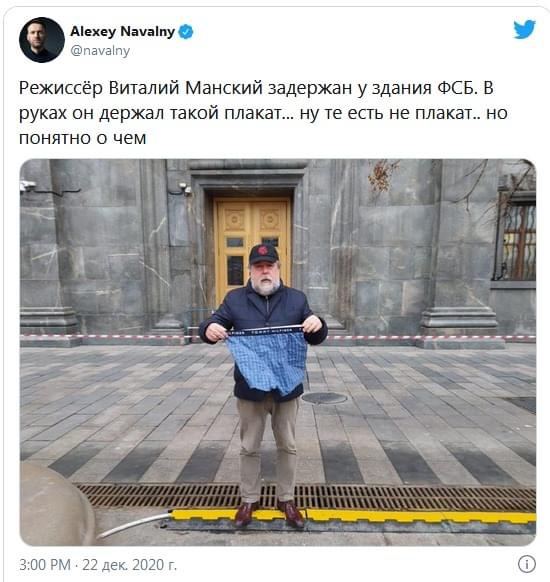Click the blue verified checkmark badge
The image size is (550, 582).
click(186, 32)
